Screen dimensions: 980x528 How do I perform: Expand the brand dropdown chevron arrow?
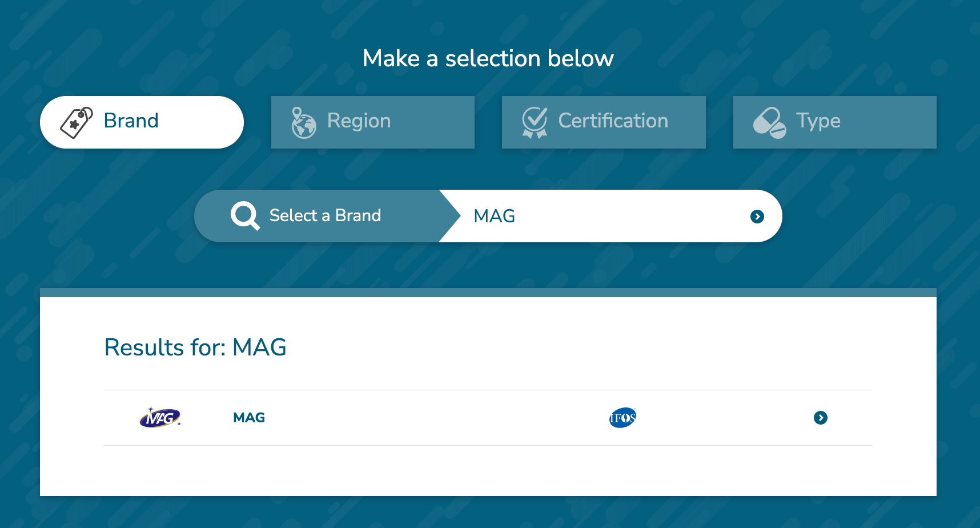point(757,217)
